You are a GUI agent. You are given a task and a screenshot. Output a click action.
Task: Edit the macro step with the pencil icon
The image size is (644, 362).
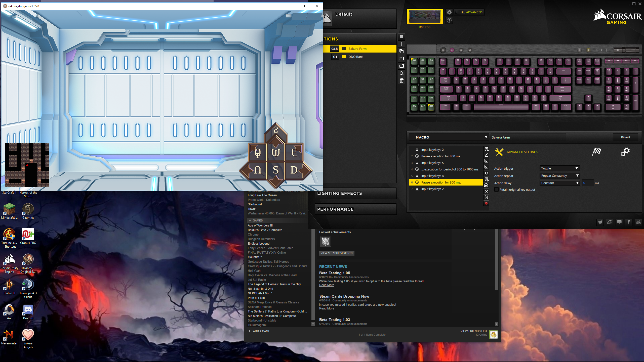[x=486, y=155]
